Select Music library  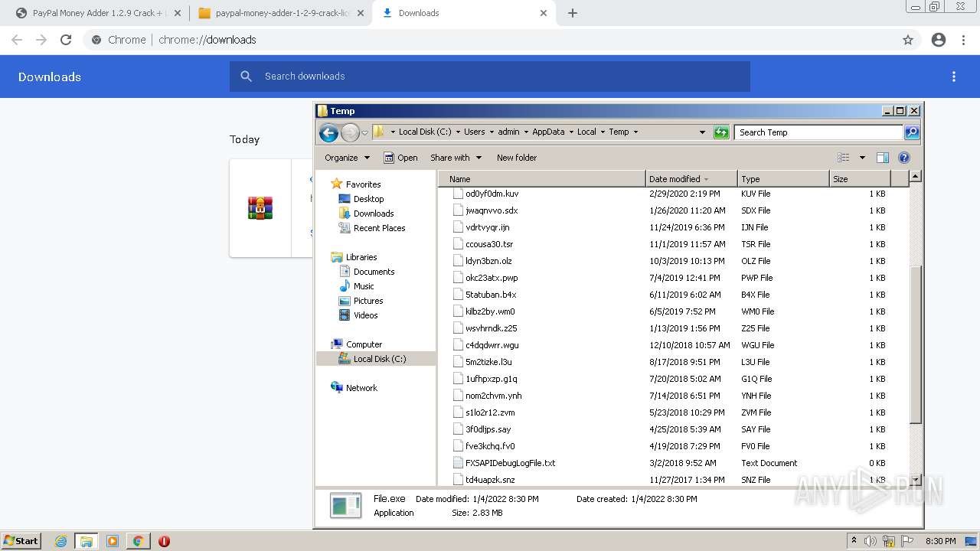(364, 286)
